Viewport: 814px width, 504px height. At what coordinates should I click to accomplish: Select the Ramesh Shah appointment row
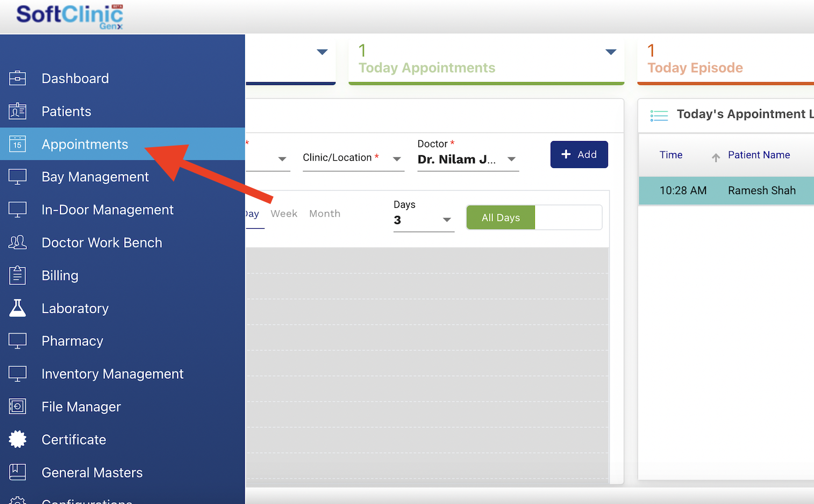coord(726,191)
